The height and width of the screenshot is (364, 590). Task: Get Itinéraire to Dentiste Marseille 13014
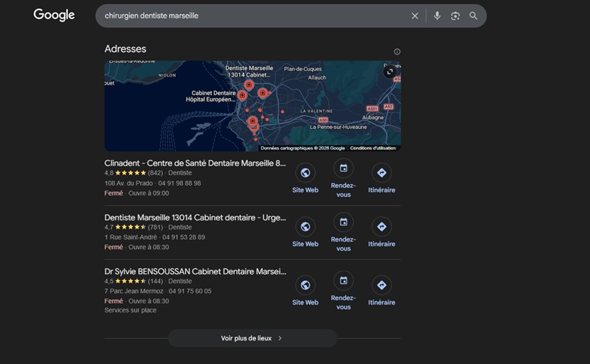coord(381,227)
